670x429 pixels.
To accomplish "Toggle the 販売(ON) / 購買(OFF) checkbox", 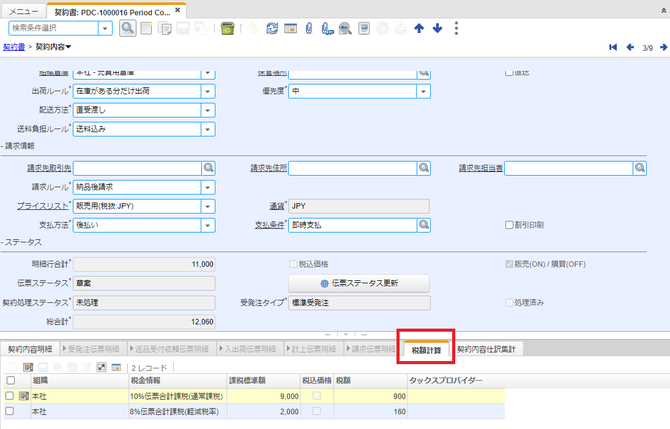I will point(509,264).
